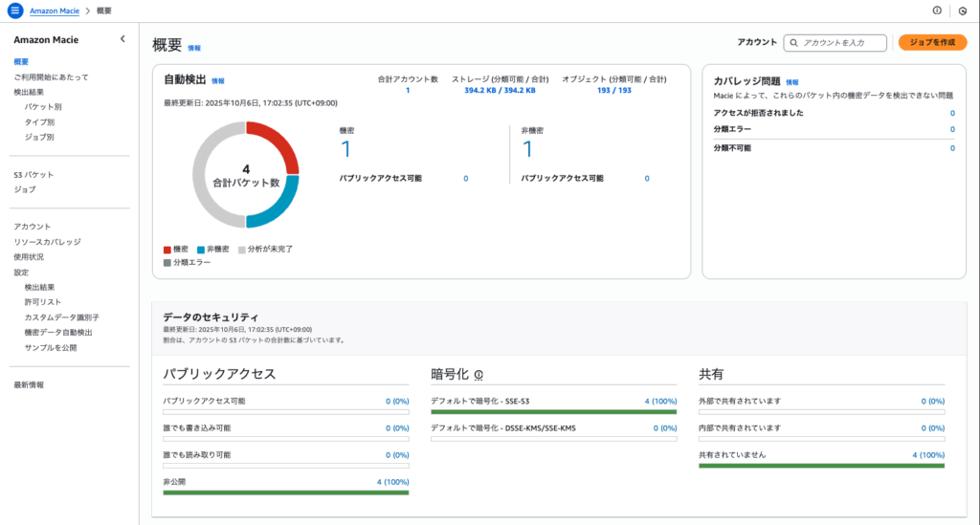Click the info circle icon in top bar
980x525 pixels.
pyautogui.click(x=937, y=11)
